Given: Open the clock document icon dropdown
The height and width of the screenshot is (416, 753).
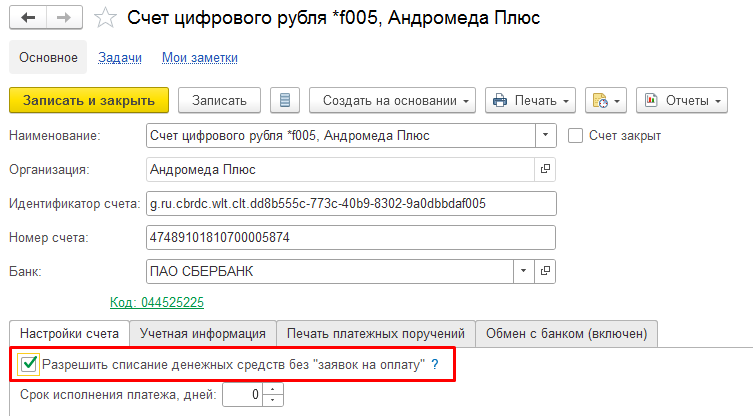Looking at the screenshot, I should tap(605, 100).
